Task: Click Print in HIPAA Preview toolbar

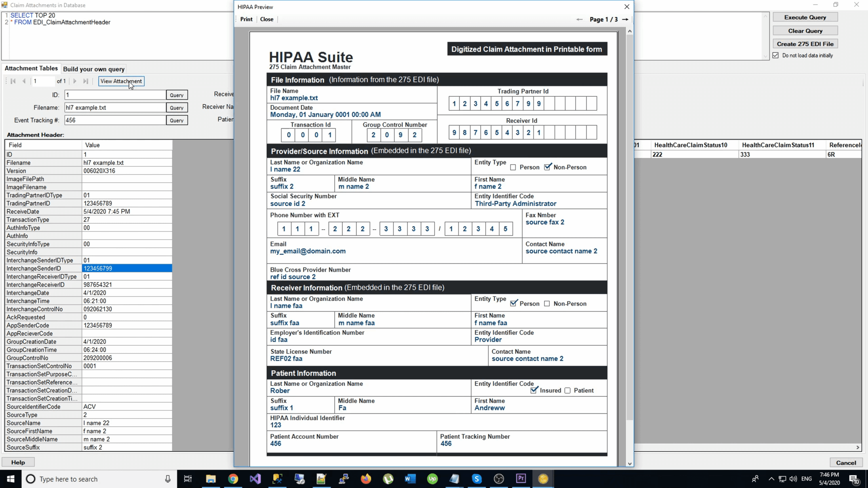Action: (246, 19)
